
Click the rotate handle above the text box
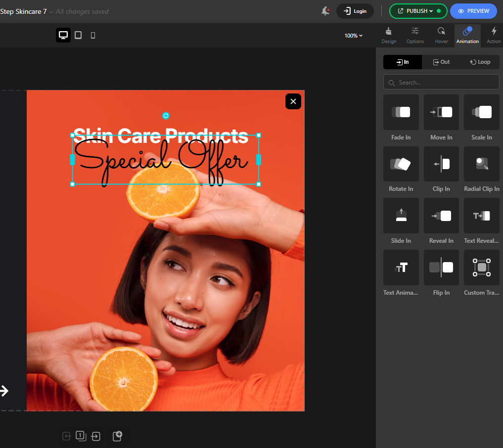point(166,116)
